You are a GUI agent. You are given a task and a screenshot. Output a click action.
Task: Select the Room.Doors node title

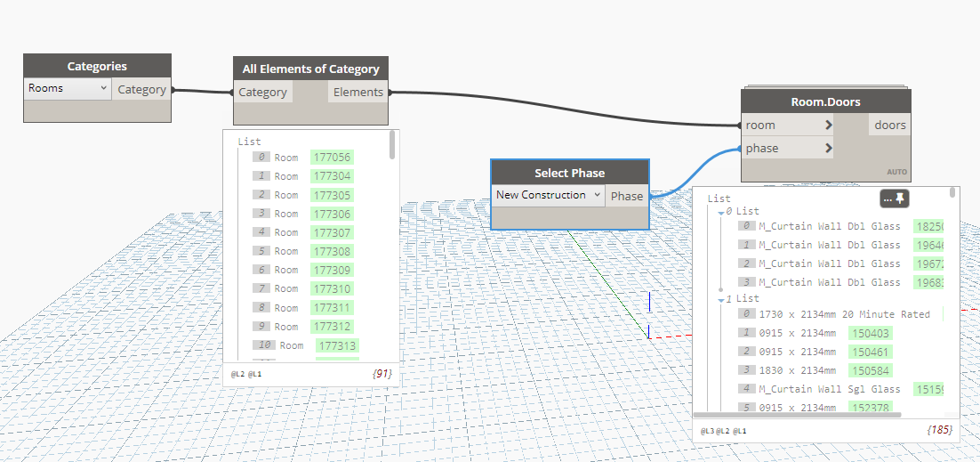click(x=825, y=101)
